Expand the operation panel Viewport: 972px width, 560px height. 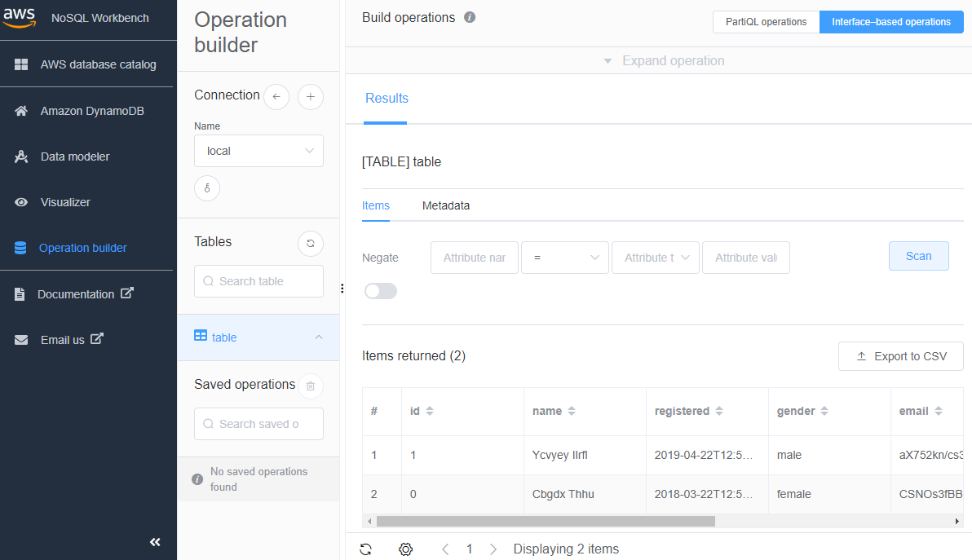click(x=663, y=60)
